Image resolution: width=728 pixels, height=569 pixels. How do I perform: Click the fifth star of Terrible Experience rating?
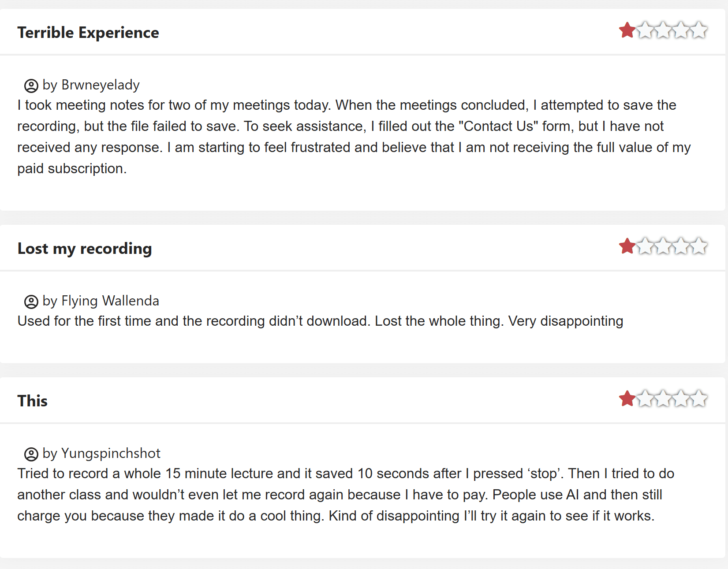(699, 30)
